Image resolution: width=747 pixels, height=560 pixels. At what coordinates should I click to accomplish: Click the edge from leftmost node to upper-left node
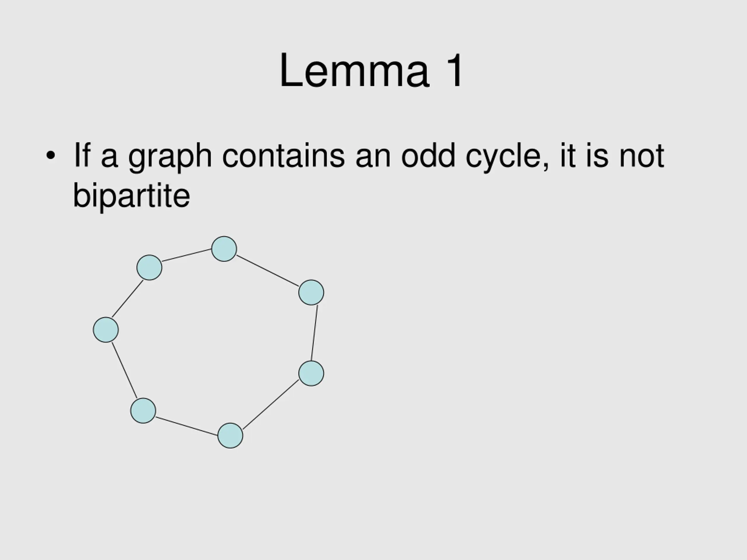[x=127, y=299]
